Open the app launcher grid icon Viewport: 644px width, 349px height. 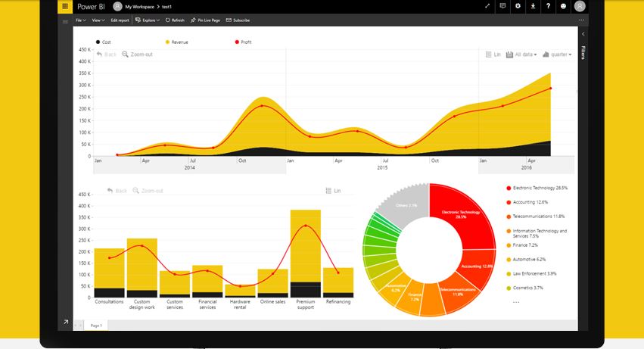point(65,6)
